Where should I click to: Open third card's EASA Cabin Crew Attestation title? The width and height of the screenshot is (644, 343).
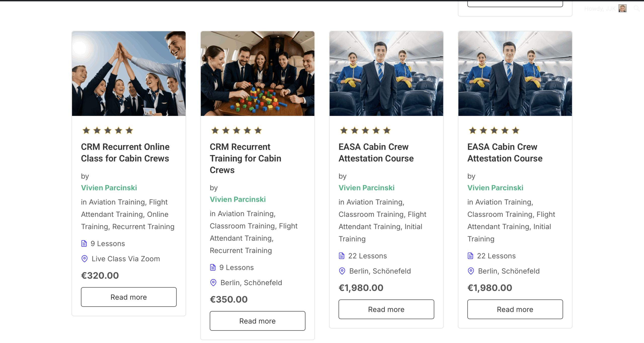click(376, 153)
